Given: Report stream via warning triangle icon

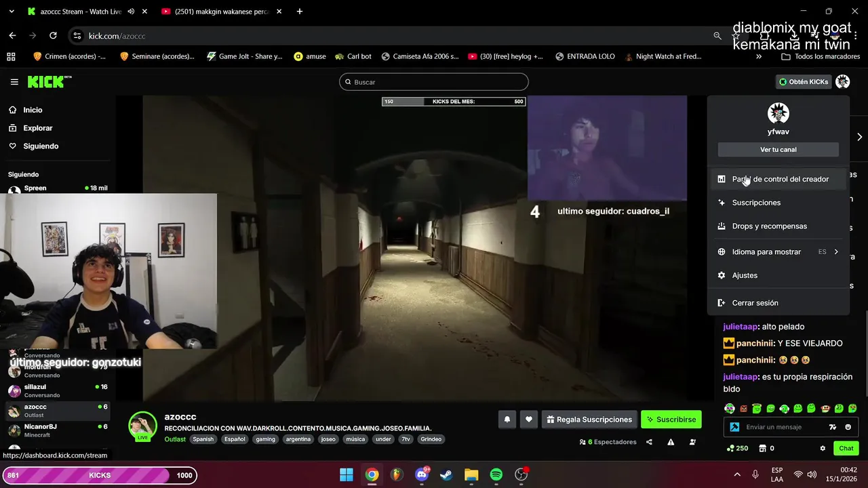Looking at the screenshot, I should (x=671, y=442).
